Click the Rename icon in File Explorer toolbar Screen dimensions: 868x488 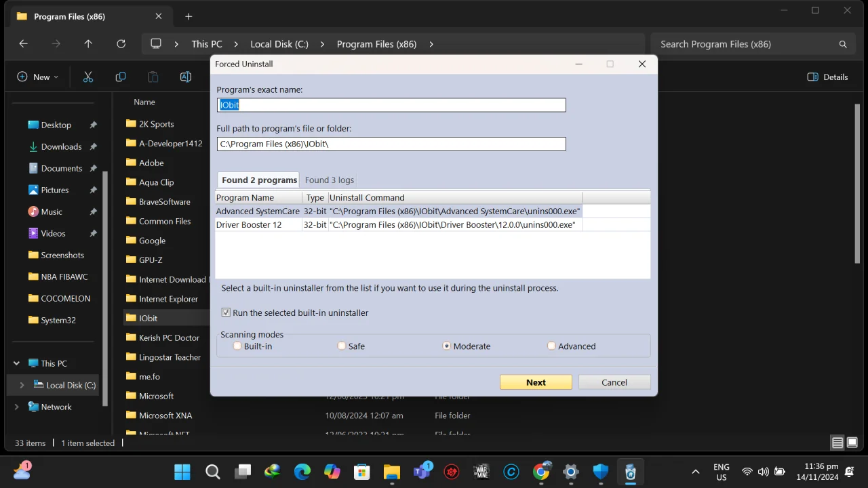click(x=186, y=77)
